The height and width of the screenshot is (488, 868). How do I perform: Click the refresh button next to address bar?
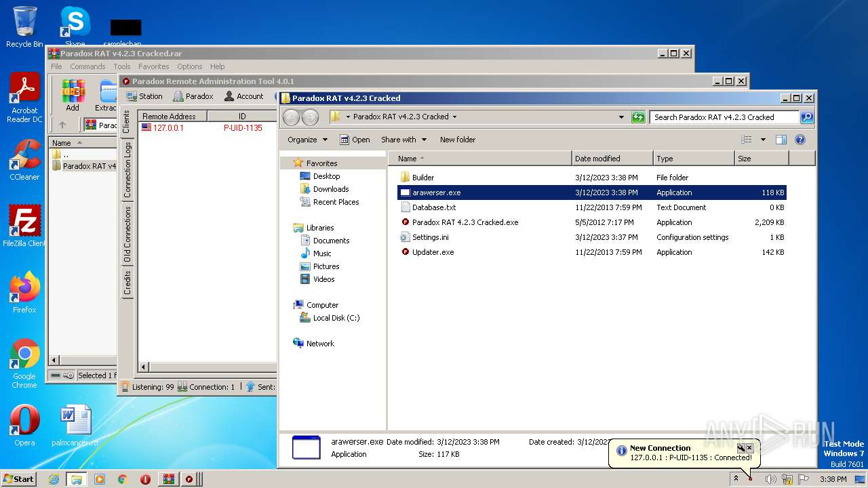[x=638, y=117]
